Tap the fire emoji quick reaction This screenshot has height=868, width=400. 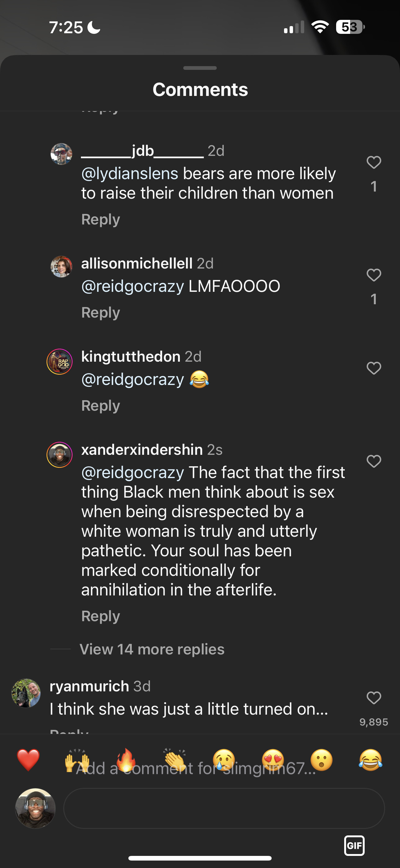pos(126,760)
